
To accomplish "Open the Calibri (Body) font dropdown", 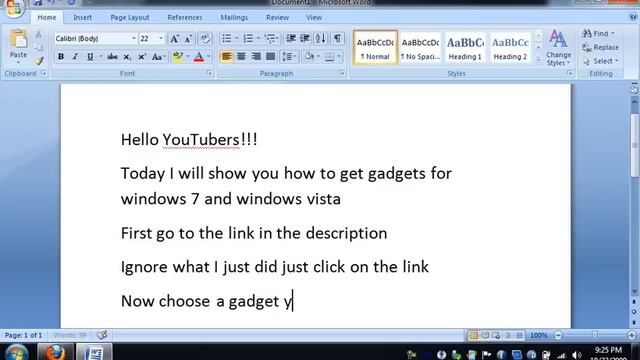I will (x=133, y=39).
